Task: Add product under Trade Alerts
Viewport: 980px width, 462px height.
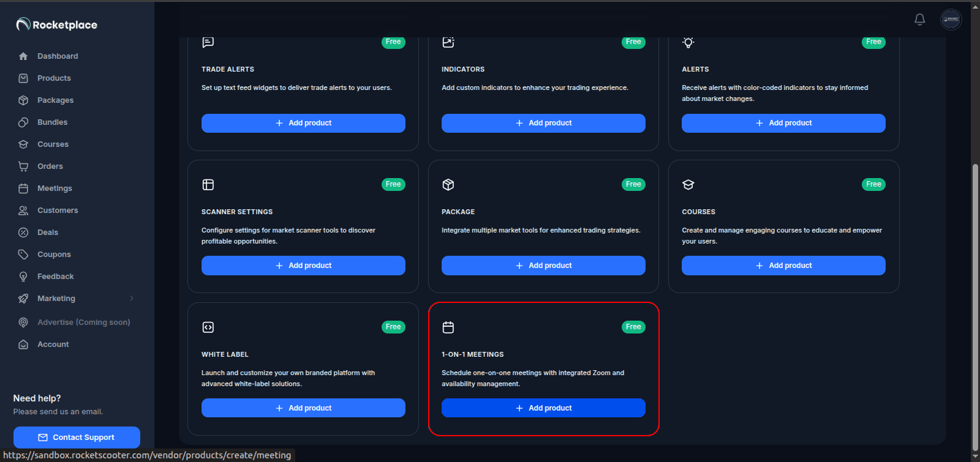Action: (x=303, y=123)
